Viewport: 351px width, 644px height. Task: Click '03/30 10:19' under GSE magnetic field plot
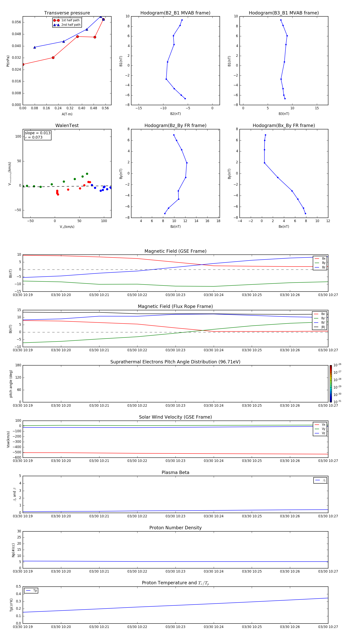point(23,295)
